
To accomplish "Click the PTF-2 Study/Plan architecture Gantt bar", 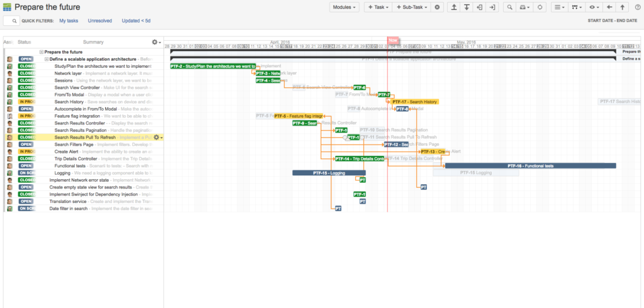I will coord(213,66).
